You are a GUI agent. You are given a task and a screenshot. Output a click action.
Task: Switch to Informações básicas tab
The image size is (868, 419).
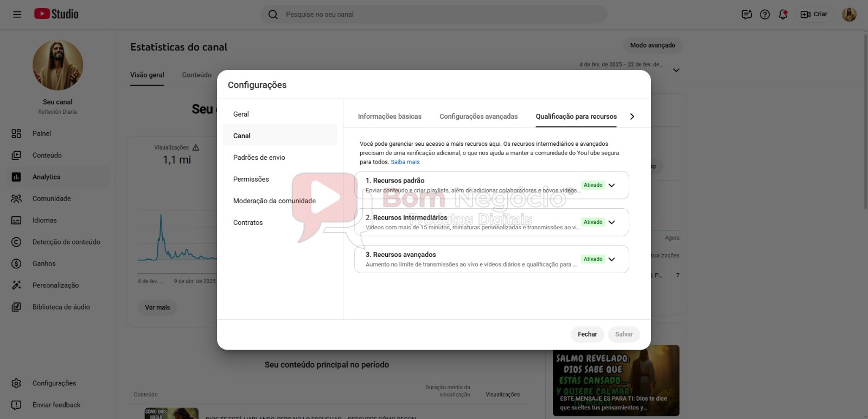[x=390, y=116]
